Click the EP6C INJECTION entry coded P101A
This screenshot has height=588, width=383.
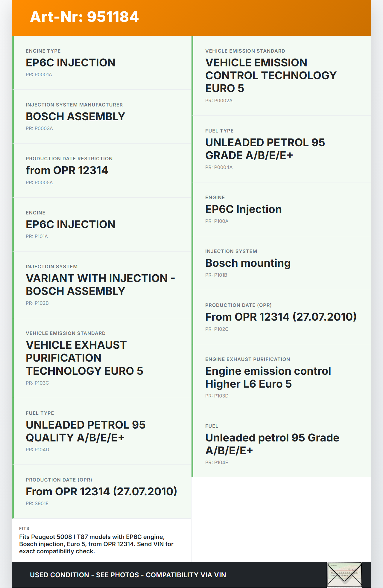(71, 225)
